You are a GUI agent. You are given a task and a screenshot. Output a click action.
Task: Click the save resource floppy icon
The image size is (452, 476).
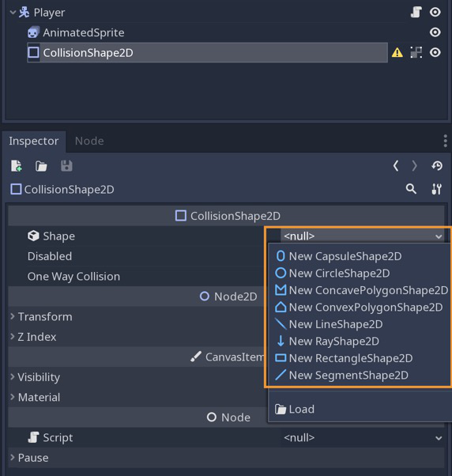tap(66, 166)
